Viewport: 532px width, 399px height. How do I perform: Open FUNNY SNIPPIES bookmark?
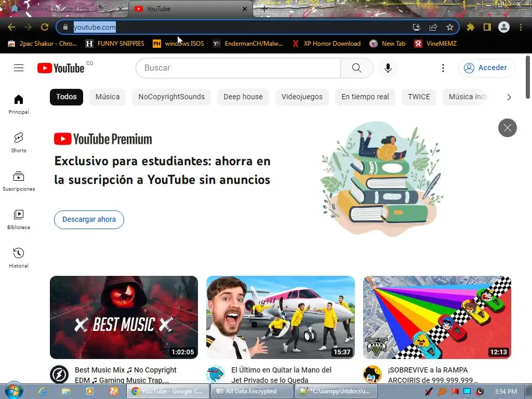tap(115, 44)
